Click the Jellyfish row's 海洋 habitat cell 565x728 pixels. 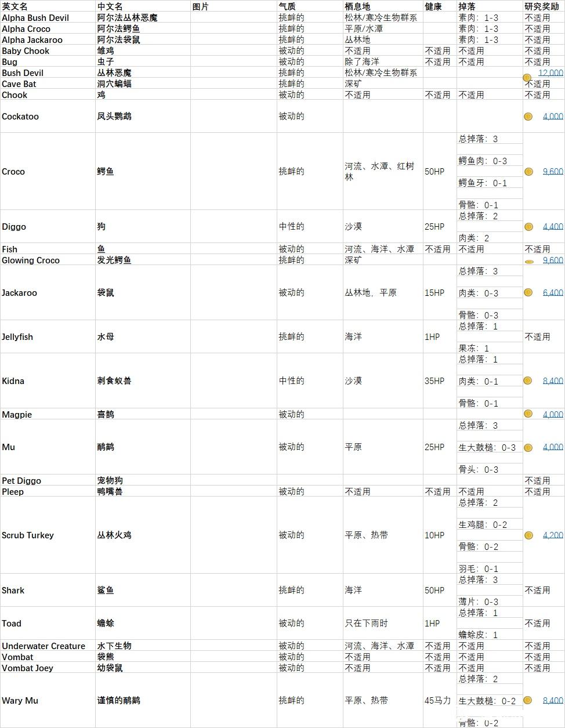[354, 336]
